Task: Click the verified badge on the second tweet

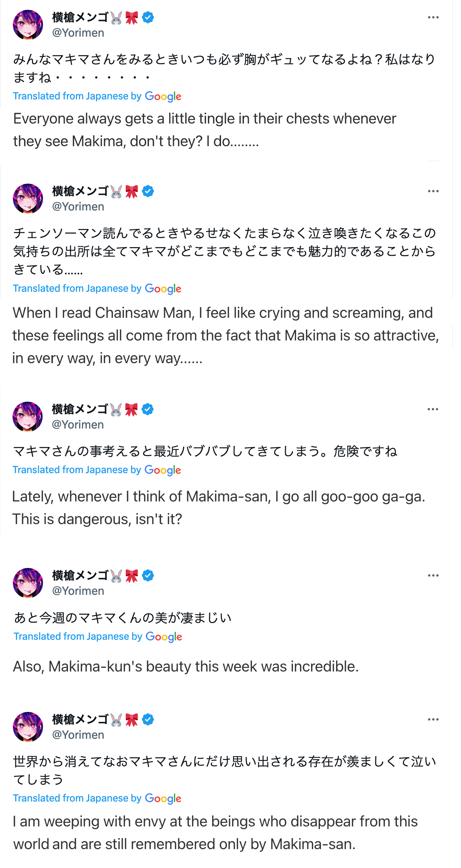Action: pos(148,191)
